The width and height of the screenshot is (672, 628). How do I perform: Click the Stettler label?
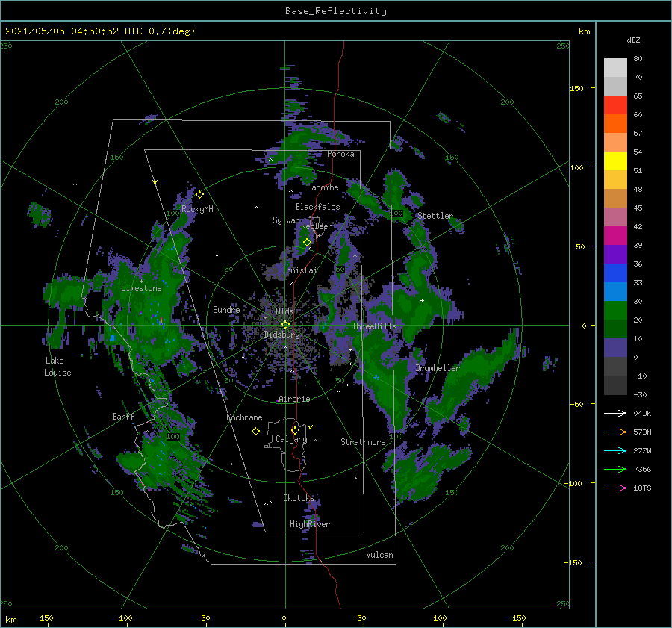point(435,216)
